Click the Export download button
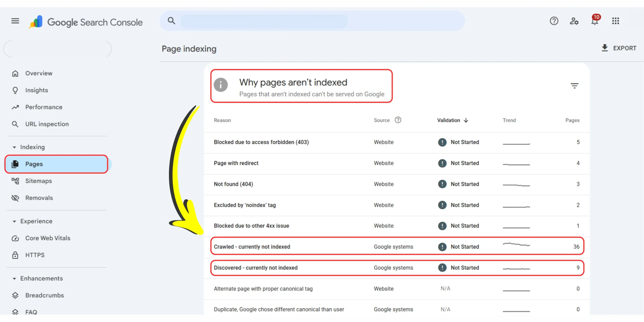This screenshot has width=644, height=322. click(x=619, y=48)
